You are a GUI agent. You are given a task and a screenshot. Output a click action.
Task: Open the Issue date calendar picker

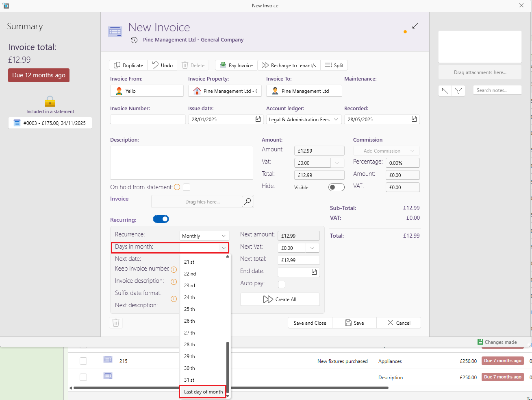coord(258,119)
